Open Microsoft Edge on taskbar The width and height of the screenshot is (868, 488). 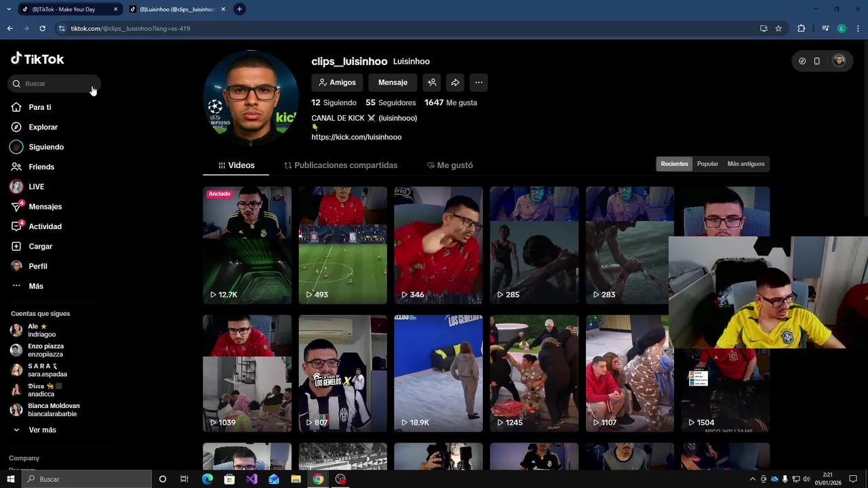click(x=208, y=479)
